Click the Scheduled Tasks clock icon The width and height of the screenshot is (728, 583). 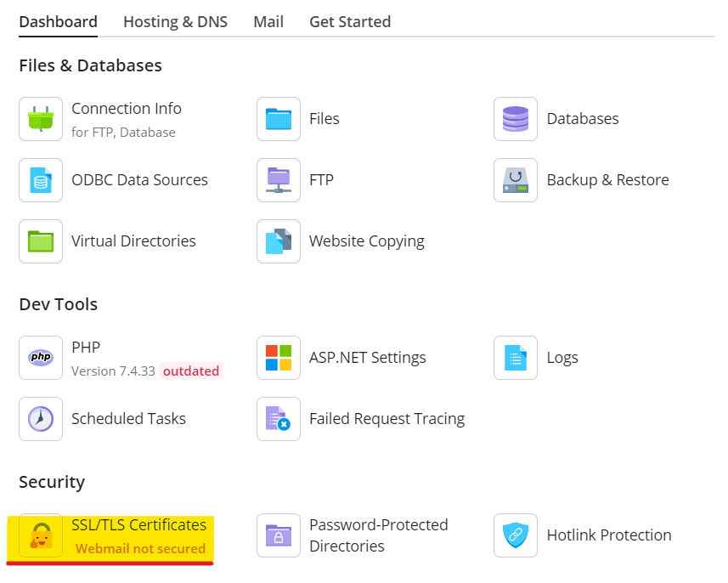tap(41, 419)
